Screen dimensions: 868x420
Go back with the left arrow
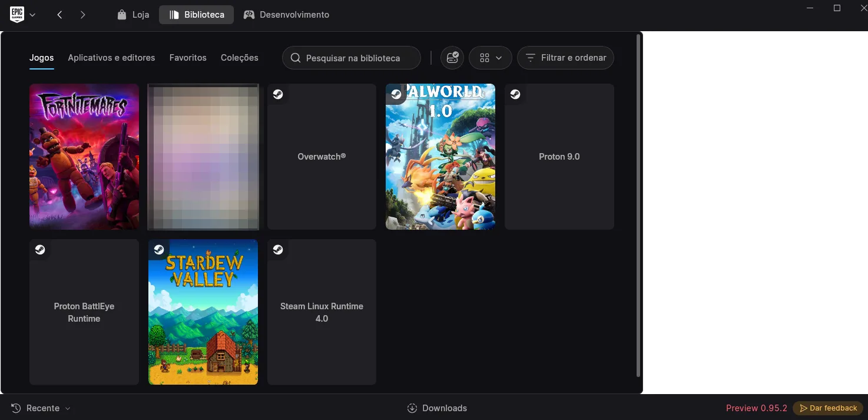point(59,15)
